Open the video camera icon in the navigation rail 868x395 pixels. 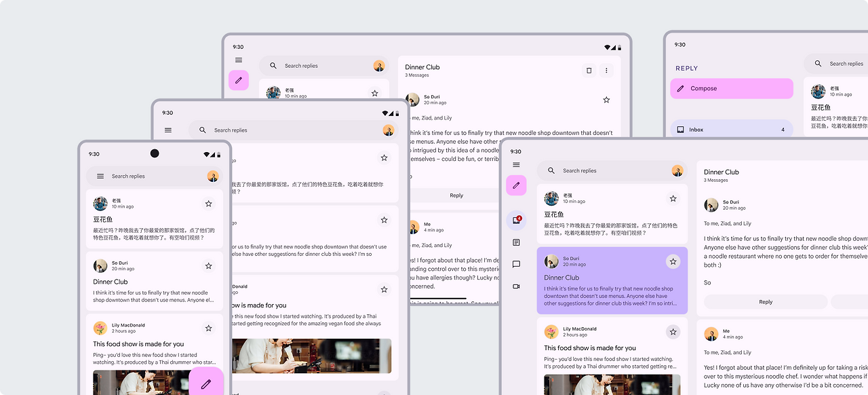click(x=516, y=286)
